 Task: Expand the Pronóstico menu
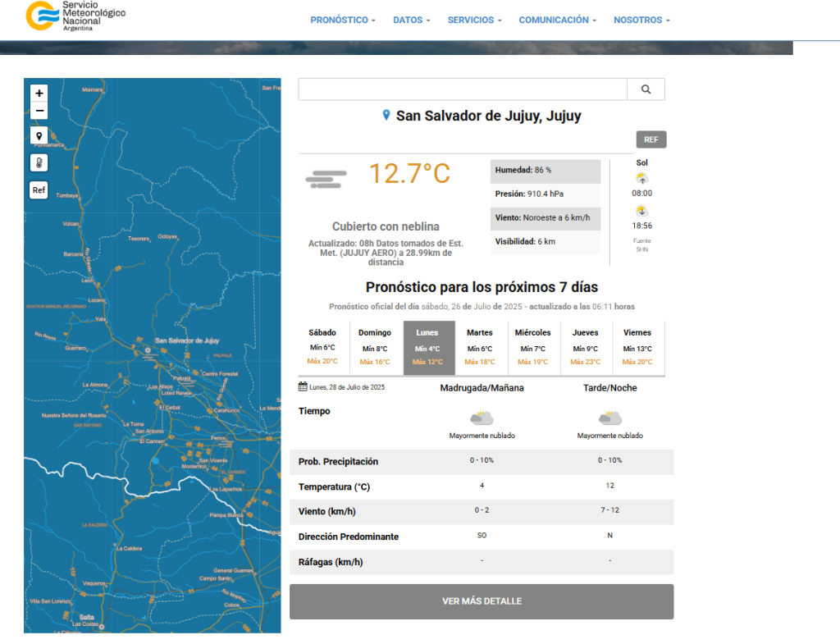coord(343,20)
